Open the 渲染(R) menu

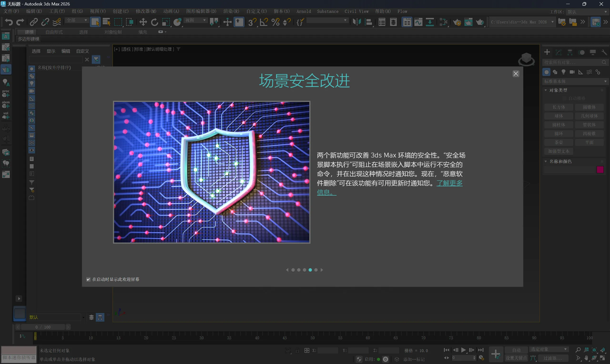(x=231, y=11)
